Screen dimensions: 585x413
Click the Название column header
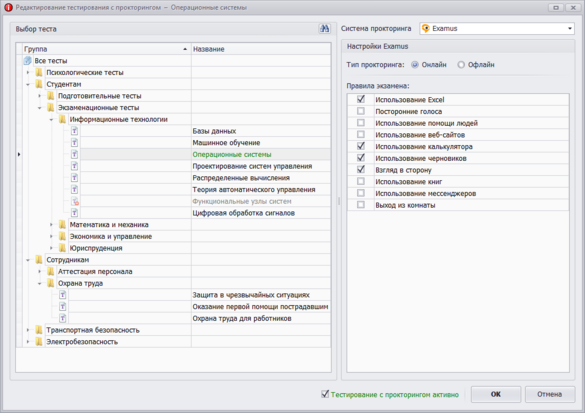tap(261, 49)
